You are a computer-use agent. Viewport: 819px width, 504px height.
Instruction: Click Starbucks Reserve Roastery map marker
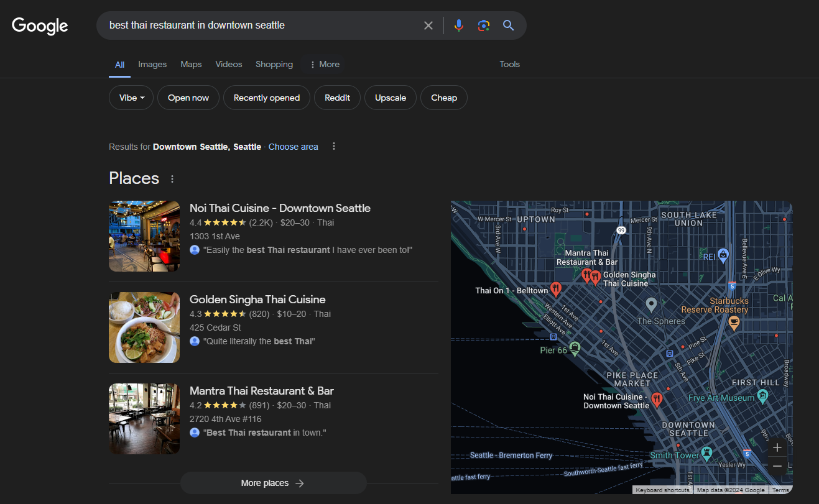[734, 323]
